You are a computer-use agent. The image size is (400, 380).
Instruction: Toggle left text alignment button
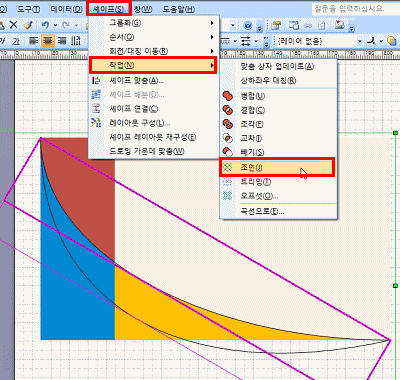[x=34, y=41]
